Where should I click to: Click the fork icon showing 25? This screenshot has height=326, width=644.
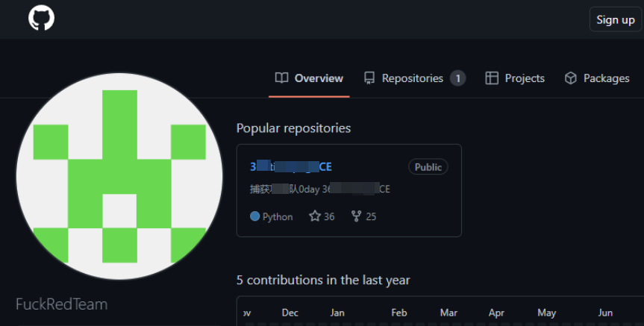pyautogui.click(x=356, y=216)
